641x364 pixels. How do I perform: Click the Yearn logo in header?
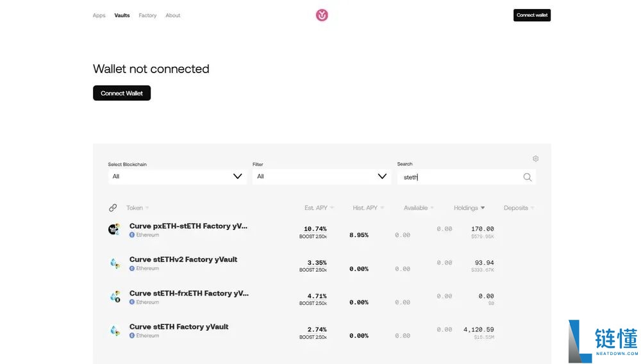tap(322, 15)
